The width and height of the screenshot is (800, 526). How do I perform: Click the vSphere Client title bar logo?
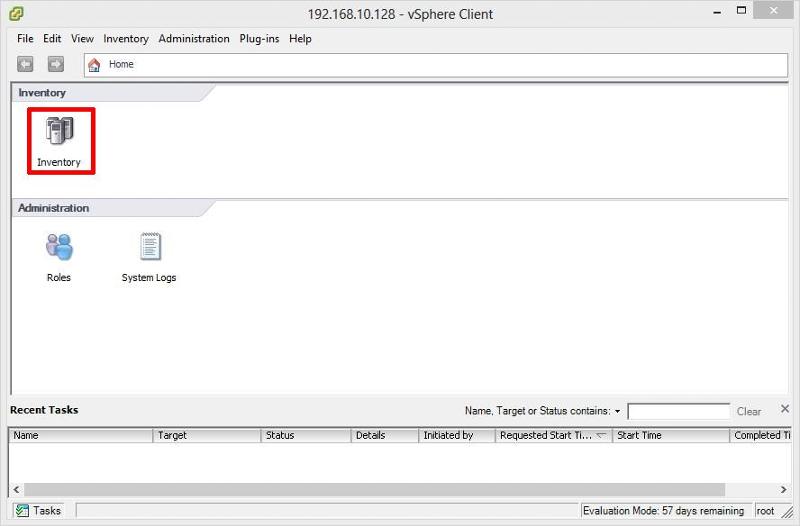pos(16,14)
